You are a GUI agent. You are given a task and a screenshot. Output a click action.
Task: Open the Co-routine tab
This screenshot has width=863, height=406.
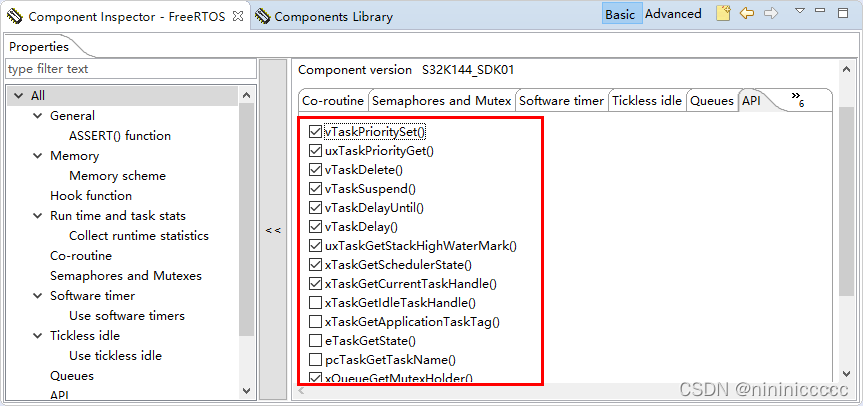point(333,101)
